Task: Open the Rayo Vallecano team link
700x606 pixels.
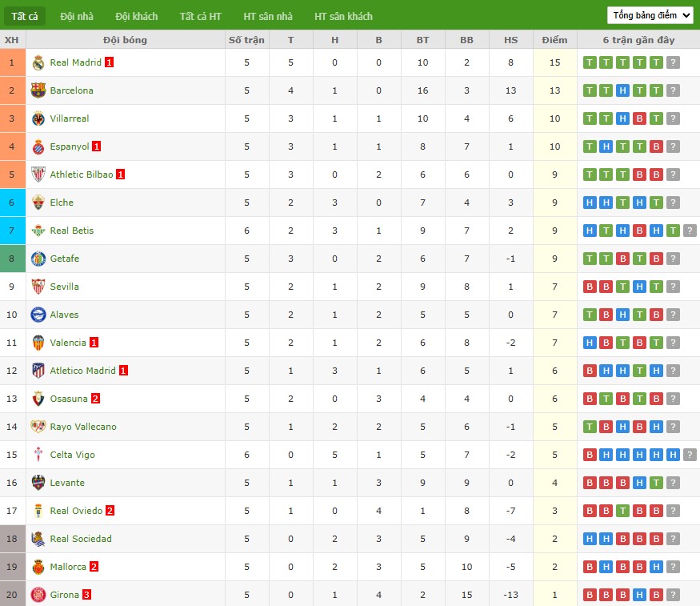Action: coord(83,427)
